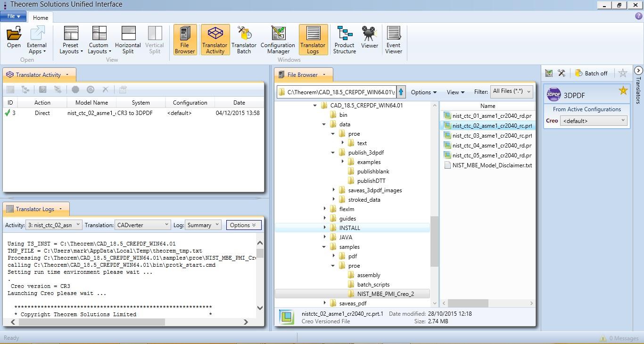The image size is (644, 344).
Task: Expand the INSTALL folder
Action: click(324, 228)
